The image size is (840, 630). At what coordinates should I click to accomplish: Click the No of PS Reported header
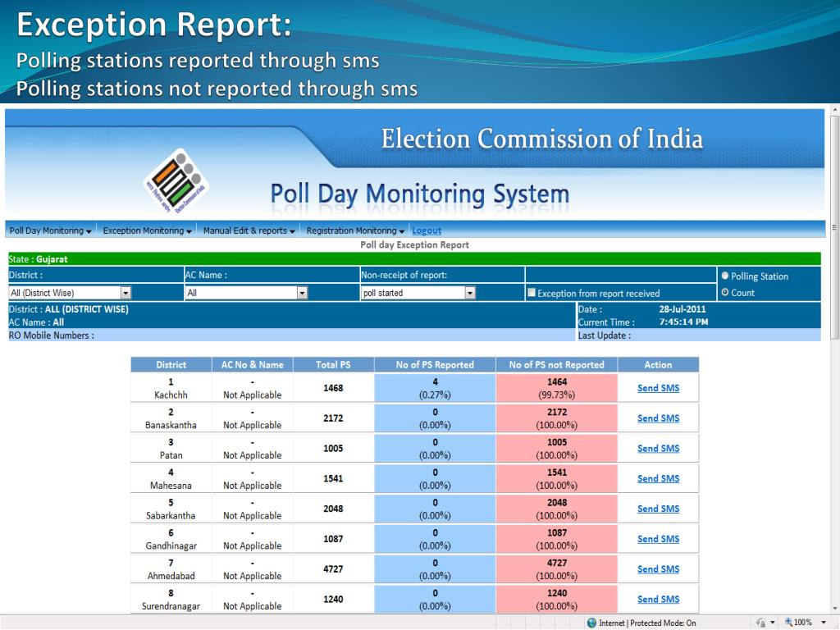(435, 364)
